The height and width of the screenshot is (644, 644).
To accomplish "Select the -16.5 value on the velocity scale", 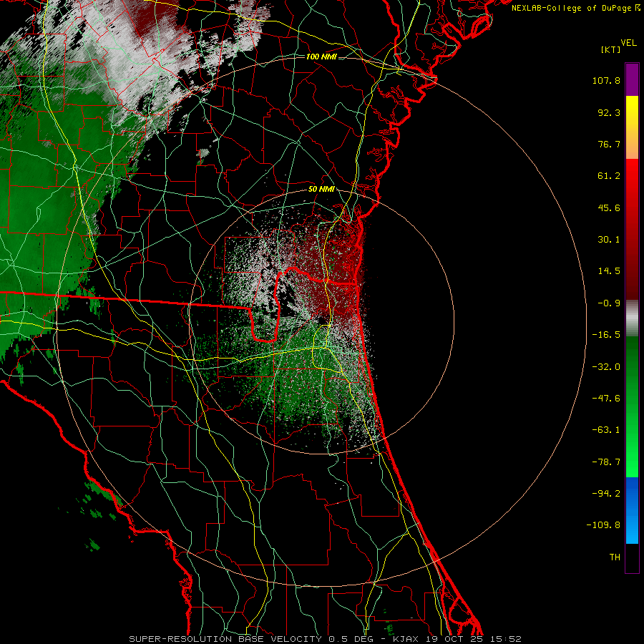I will 606,335.
